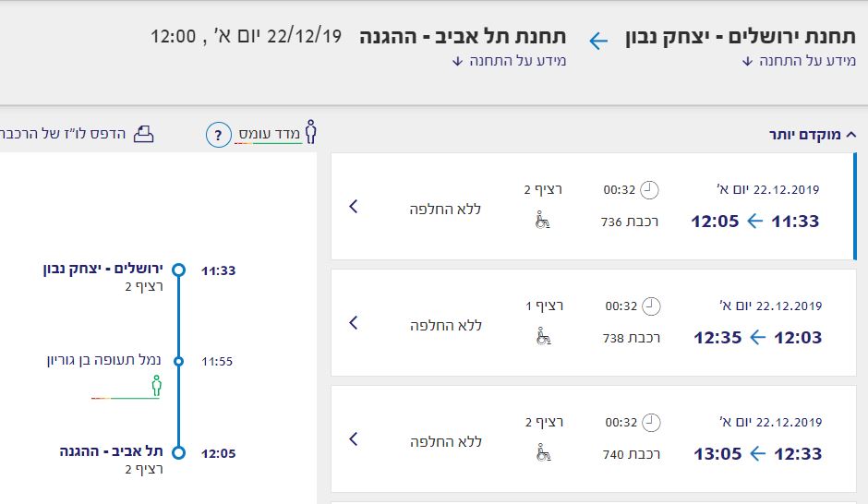Click the load meter colored bar under Ben Gurion
868x504 pixels.
pyautogui.click(x=126, y=398)
